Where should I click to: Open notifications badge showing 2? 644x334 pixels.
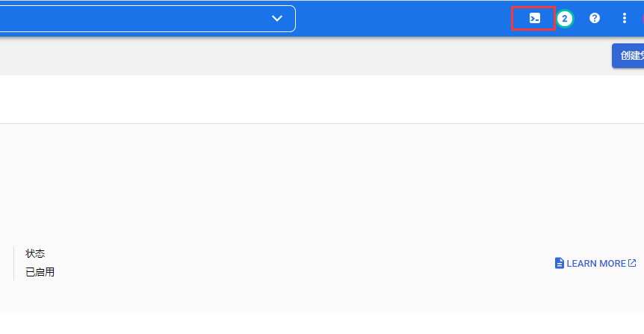tap(565, 19)
